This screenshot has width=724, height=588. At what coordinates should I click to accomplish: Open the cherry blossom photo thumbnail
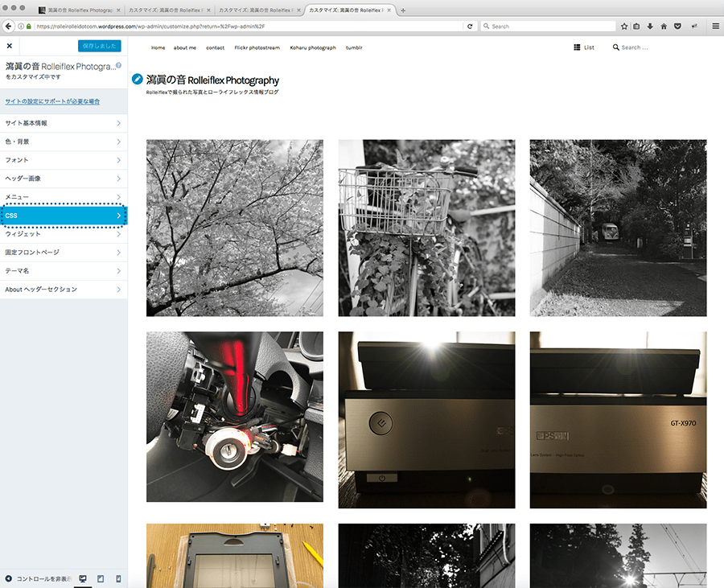tap(235, 228)
